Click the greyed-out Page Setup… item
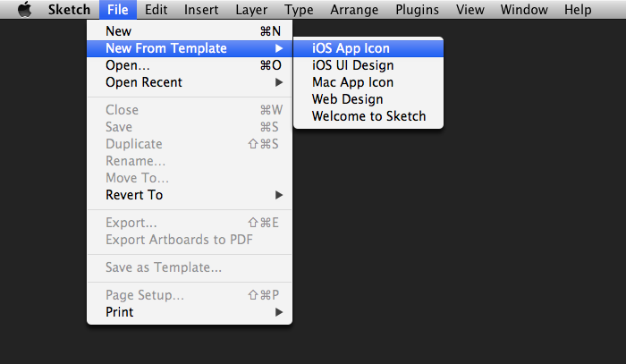This screenshot has width=626, height=364. 190,295
